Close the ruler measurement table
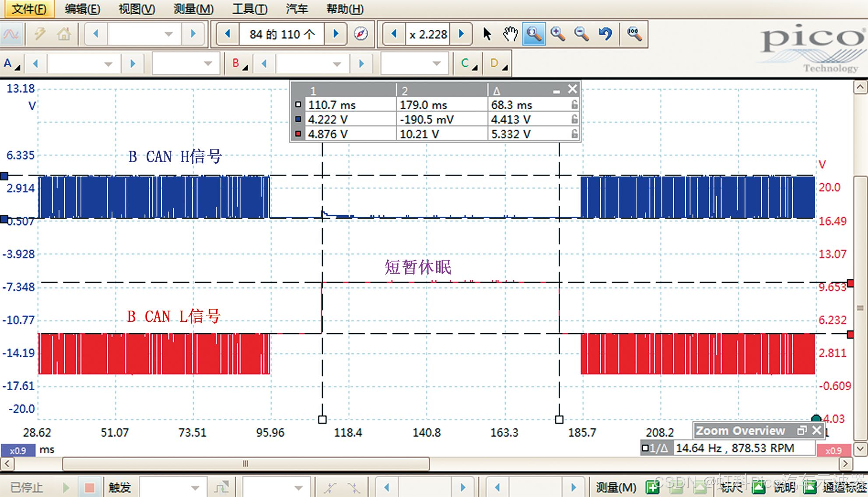 572,89
